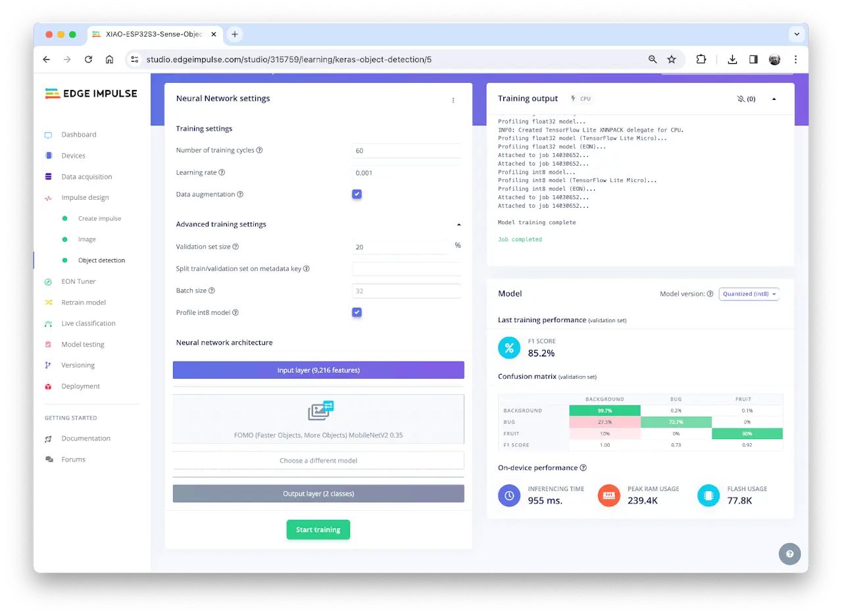Click the help icon next to On-device performance
This screenshot has height=616, width=842.
click(x=583, y=468)
